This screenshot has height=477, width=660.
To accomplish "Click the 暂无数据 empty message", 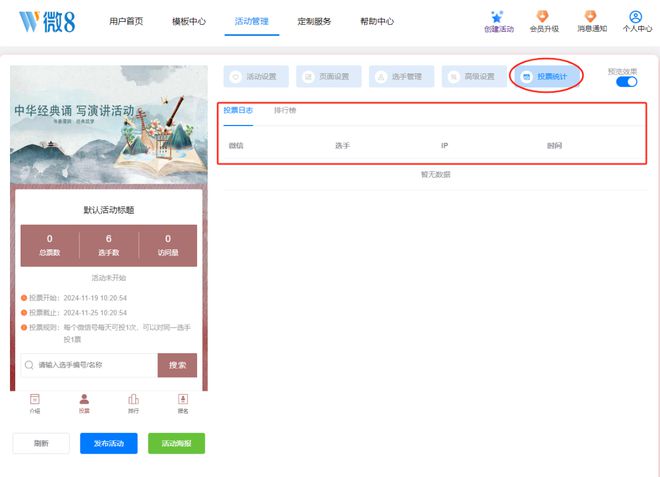I will [436, 174].
